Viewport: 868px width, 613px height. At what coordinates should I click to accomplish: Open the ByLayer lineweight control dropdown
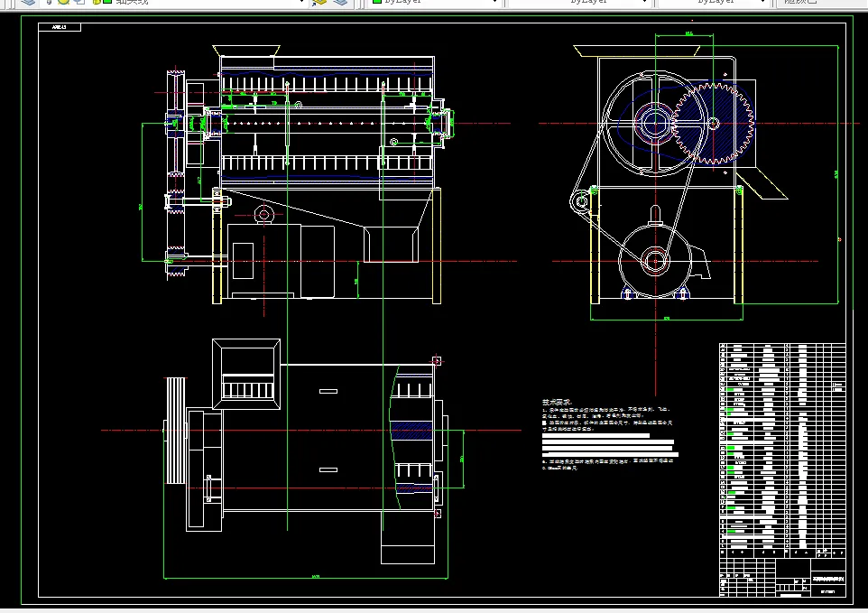(762, 2)
